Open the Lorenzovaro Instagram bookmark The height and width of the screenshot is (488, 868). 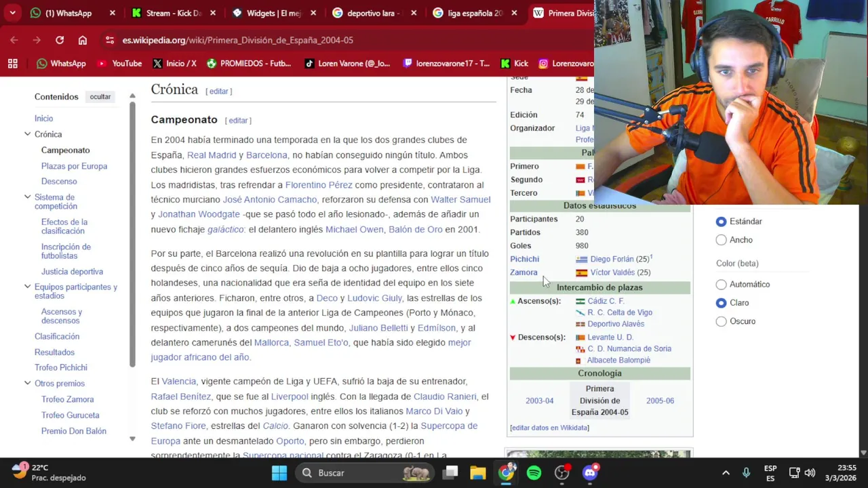point(566,64)
